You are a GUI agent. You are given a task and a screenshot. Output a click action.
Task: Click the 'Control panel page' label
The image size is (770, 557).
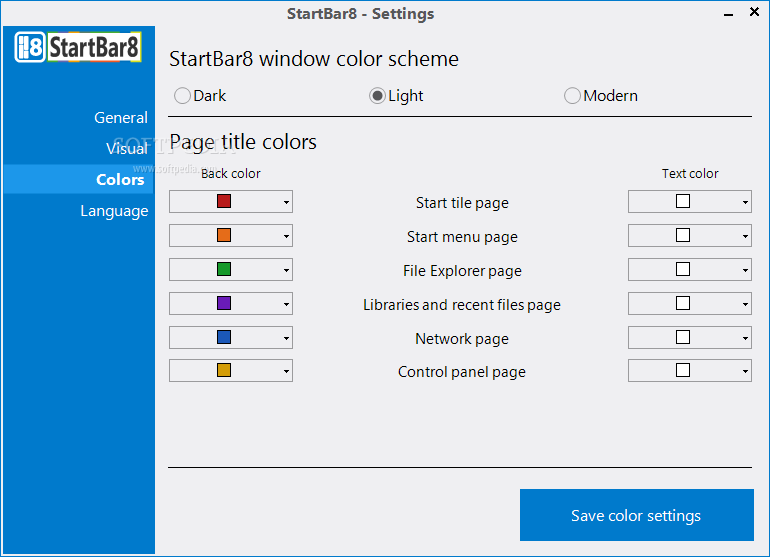[462, 372]
